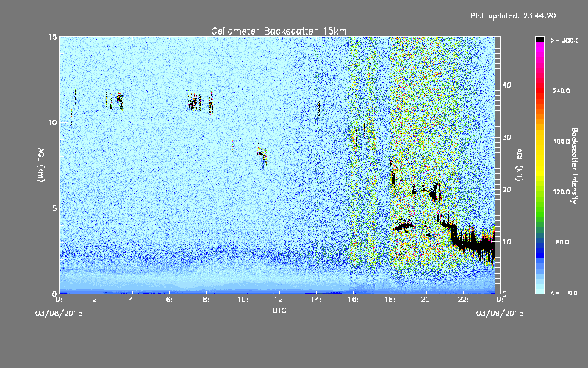Click the 'AGL (kft)' right axis label

pyautogui.click(x=520, y=165)
